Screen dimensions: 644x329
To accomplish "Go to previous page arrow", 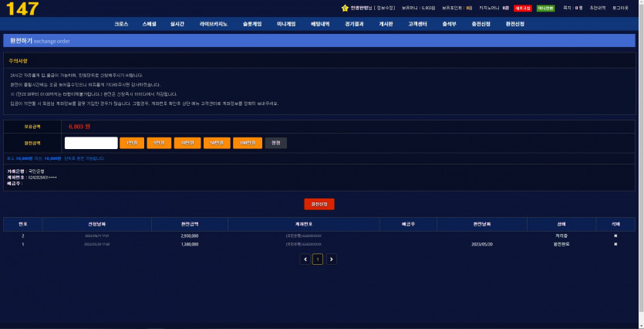I will tap(305, 259).
